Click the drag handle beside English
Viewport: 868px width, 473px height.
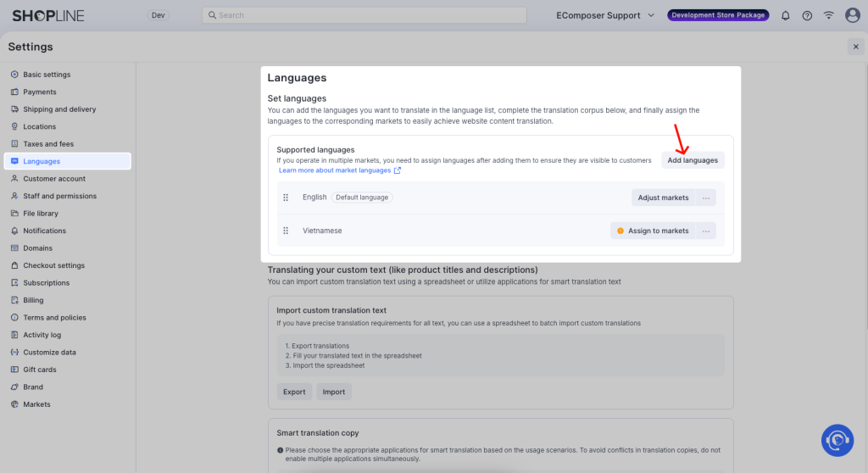coord(286,198)
